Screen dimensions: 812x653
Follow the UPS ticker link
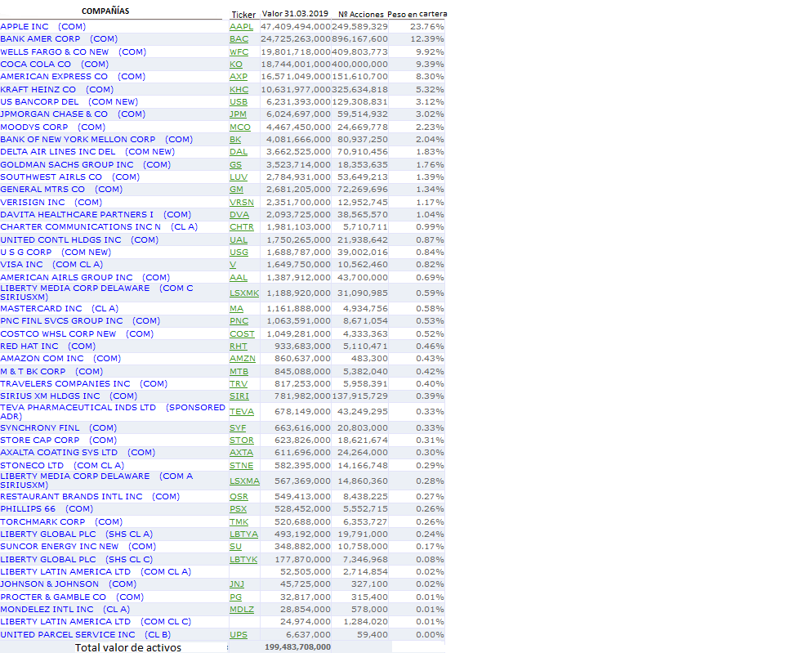[x=239, y=634]
